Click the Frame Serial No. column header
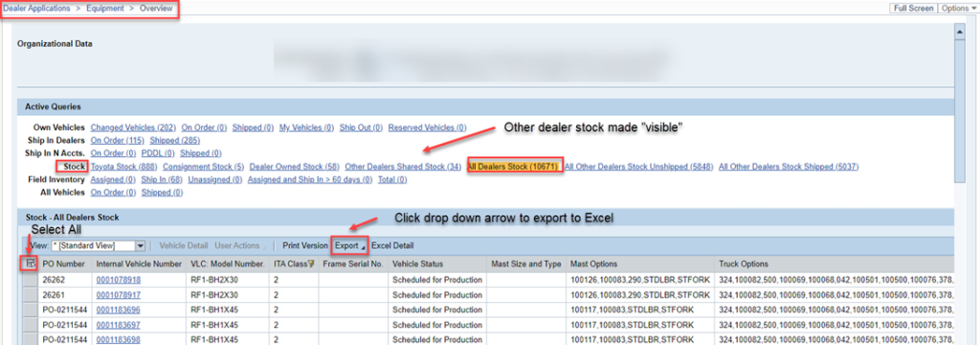 tap(353, 264)
